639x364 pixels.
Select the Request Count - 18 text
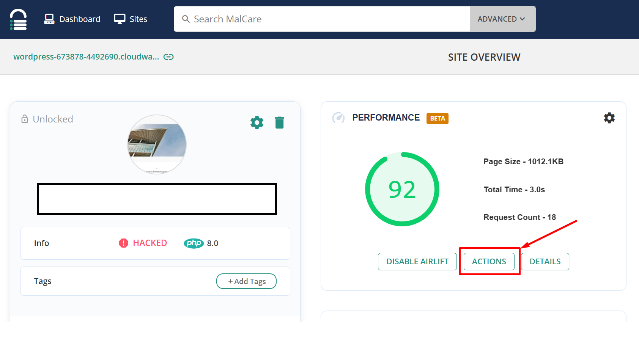tap(520, 217)
